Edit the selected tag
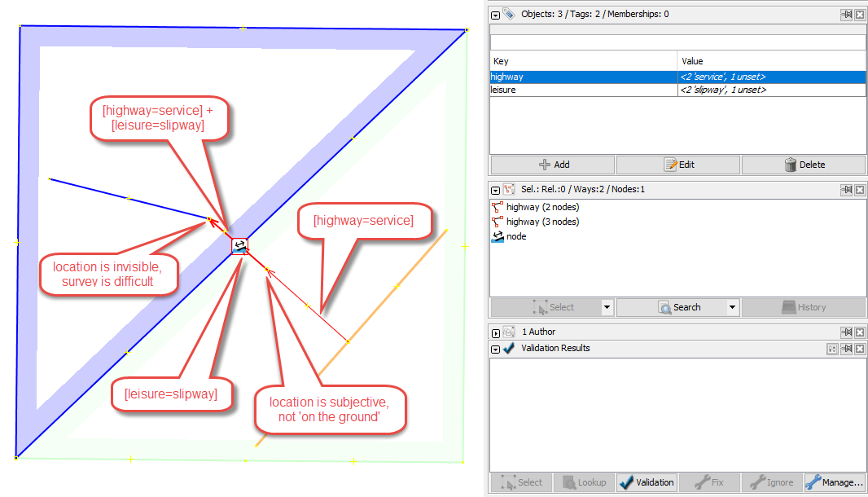868x497 pixels. 678,165
